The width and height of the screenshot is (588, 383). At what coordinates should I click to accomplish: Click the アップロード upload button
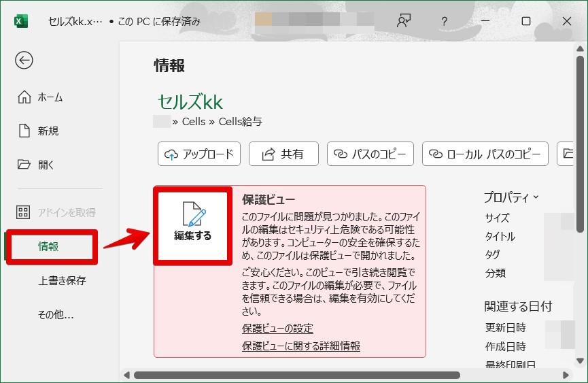(199, 154)
